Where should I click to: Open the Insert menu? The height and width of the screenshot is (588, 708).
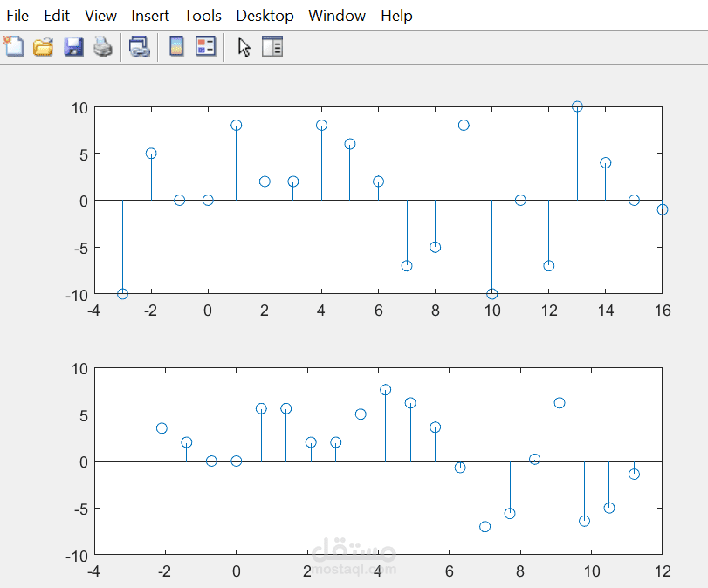150,16
